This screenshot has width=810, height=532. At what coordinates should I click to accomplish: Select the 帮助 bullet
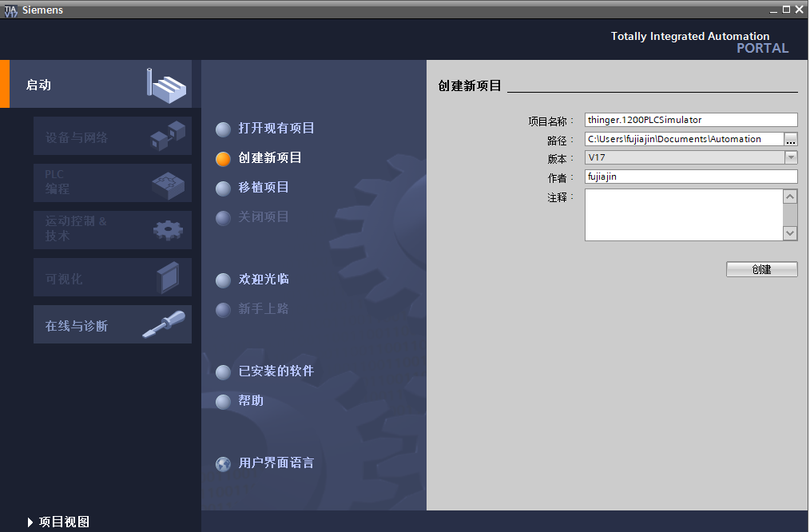[223, 402]
